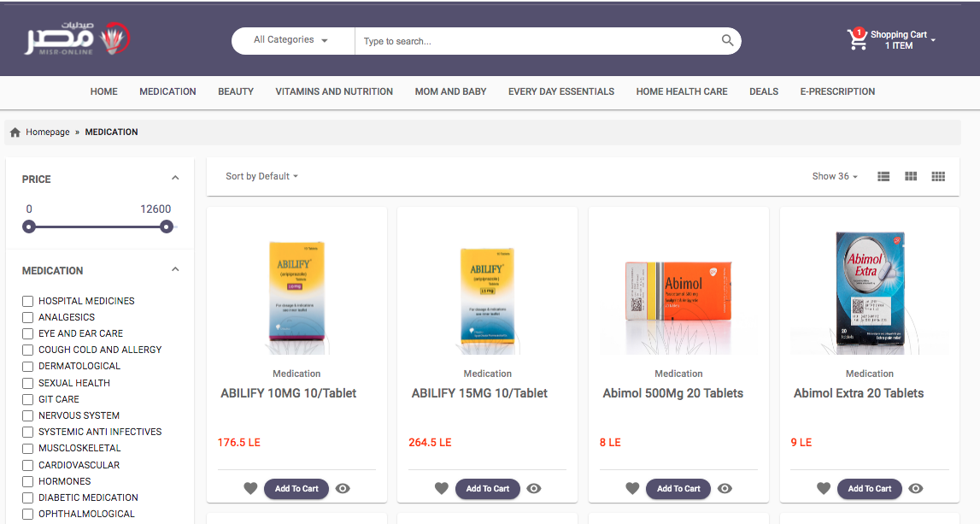Check the ANALGESICS filter checkbox
Viewport: 980px width, 524px height.
[x=28, y=317]
